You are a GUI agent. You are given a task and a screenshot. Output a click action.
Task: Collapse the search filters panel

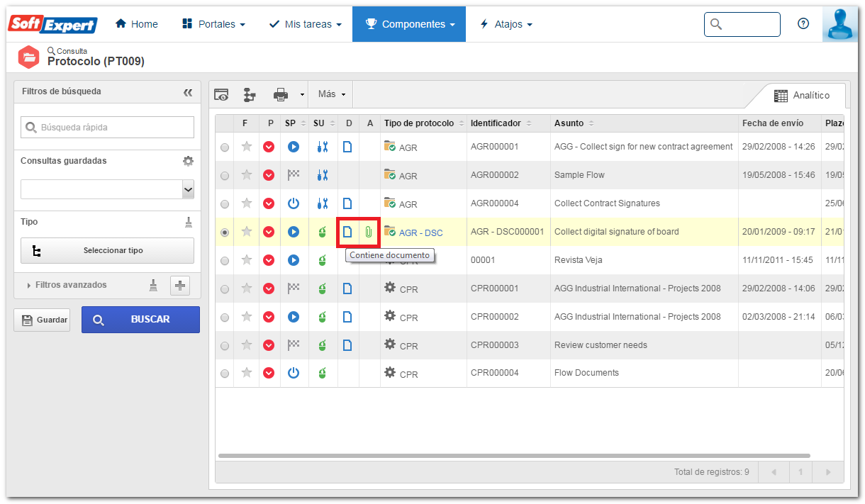point(188,92)
